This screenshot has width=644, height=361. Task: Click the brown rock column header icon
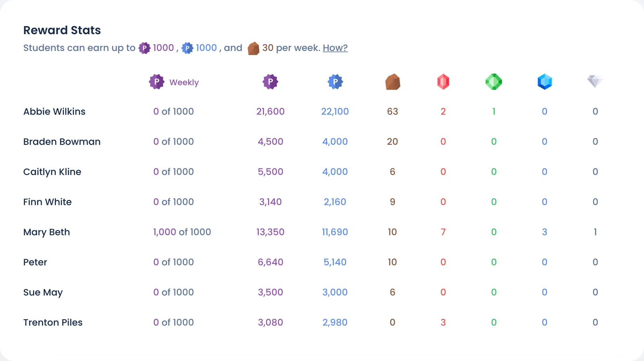pyautogui.click(x=392, y=82)
